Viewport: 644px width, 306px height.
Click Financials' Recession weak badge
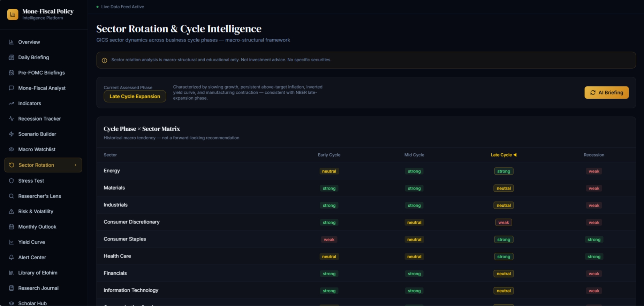(x=594, y=274)
